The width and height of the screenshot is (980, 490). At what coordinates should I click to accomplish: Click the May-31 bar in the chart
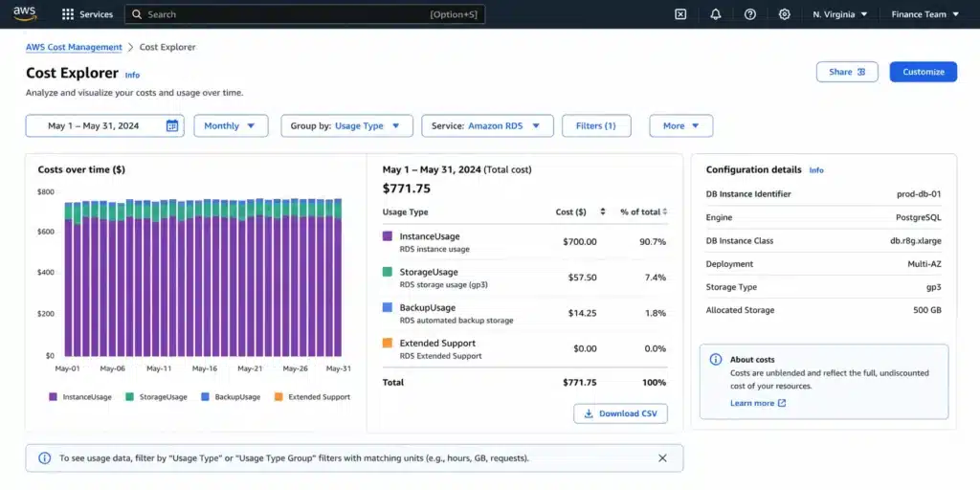tap(338, 278)
